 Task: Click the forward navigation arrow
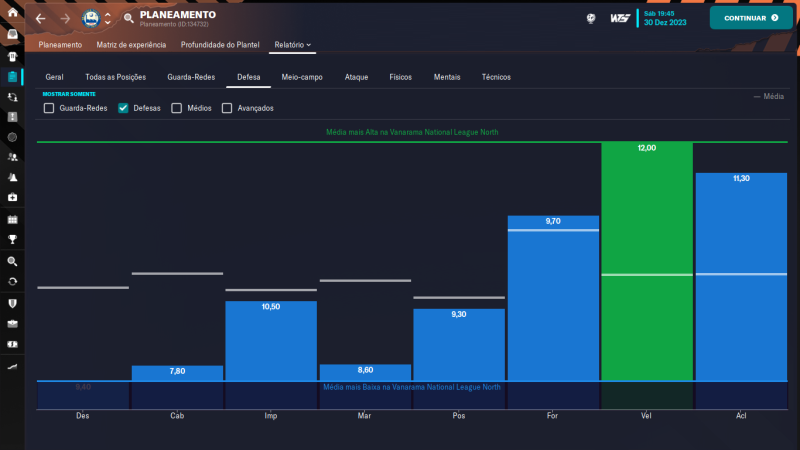[x=65, y=19]
